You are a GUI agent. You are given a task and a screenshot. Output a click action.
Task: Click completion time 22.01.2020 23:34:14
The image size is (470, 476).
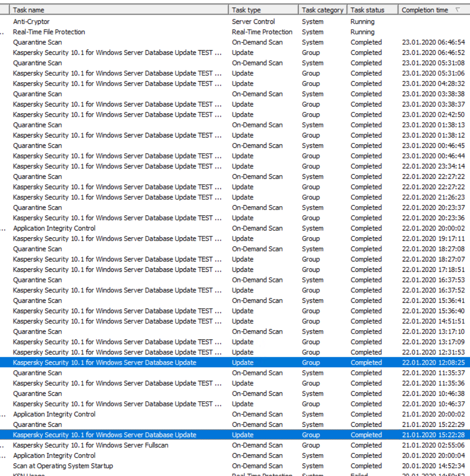pyautogui.click(x=434, y=166)
